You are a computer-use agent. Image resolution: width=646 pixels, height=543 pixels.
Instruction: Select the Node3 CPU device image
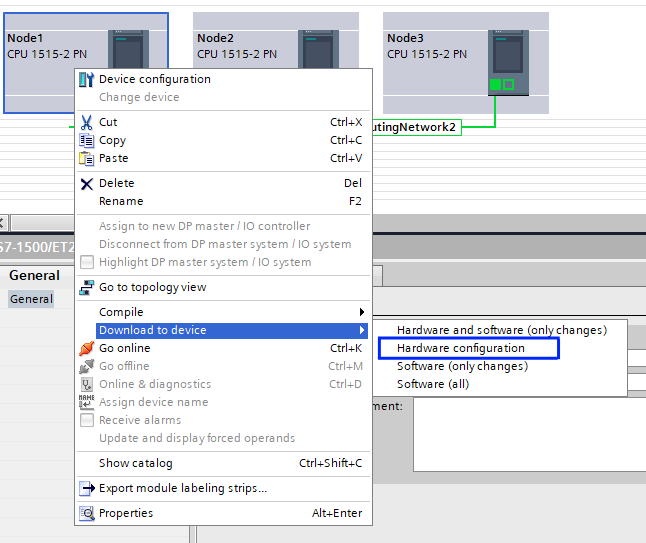click(x=508, y=62)
